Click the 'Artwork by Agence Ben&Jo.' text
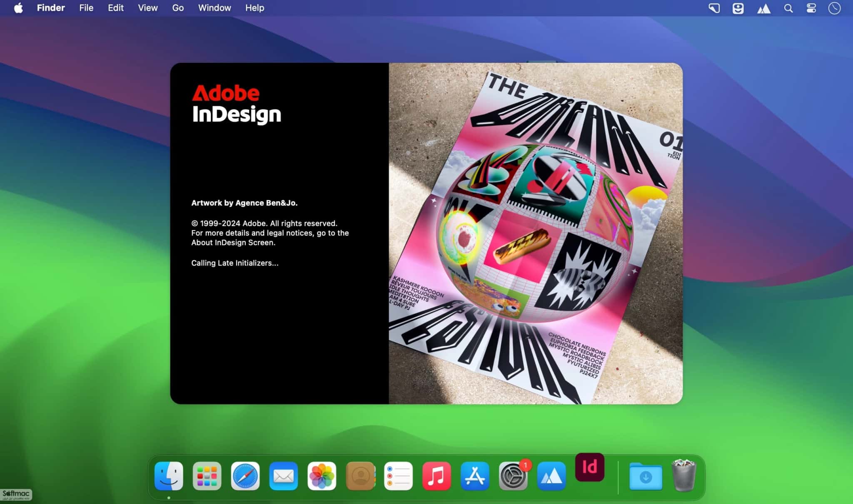853x504 pixels. (244, 203)
